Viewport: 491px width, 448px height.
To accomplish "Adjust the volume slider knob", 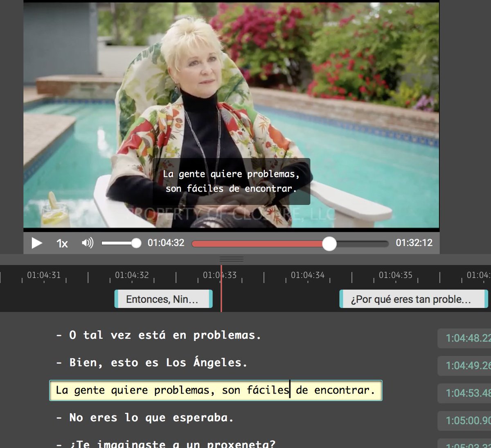I will pos(136,243).
